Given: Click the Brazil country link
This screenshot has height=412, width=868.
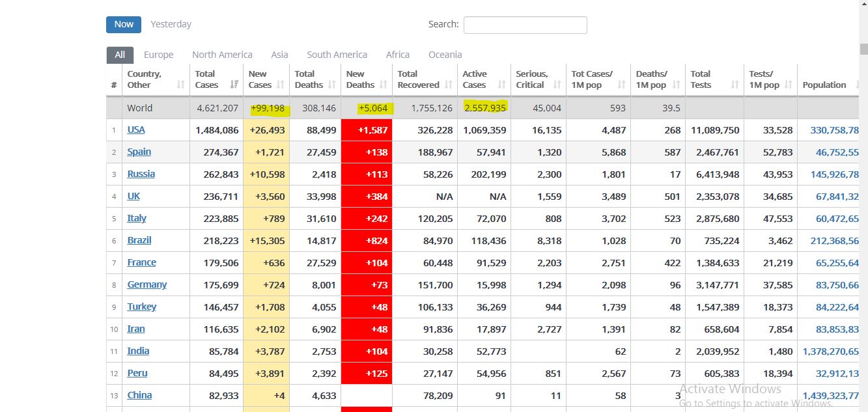Looking at the screenshot, I should pos(139,240).
